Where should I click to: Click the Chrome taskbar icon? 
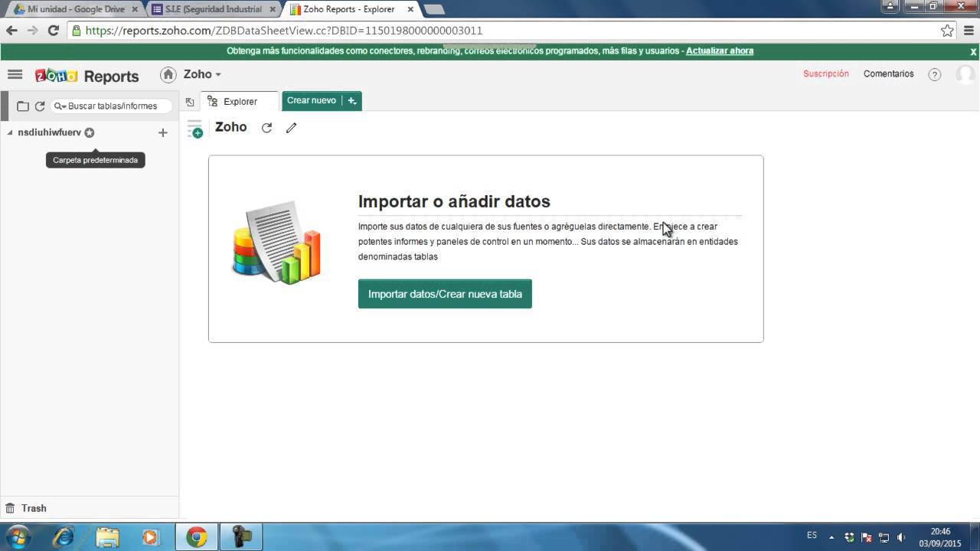pyautogui.click(x=197, y=537)
